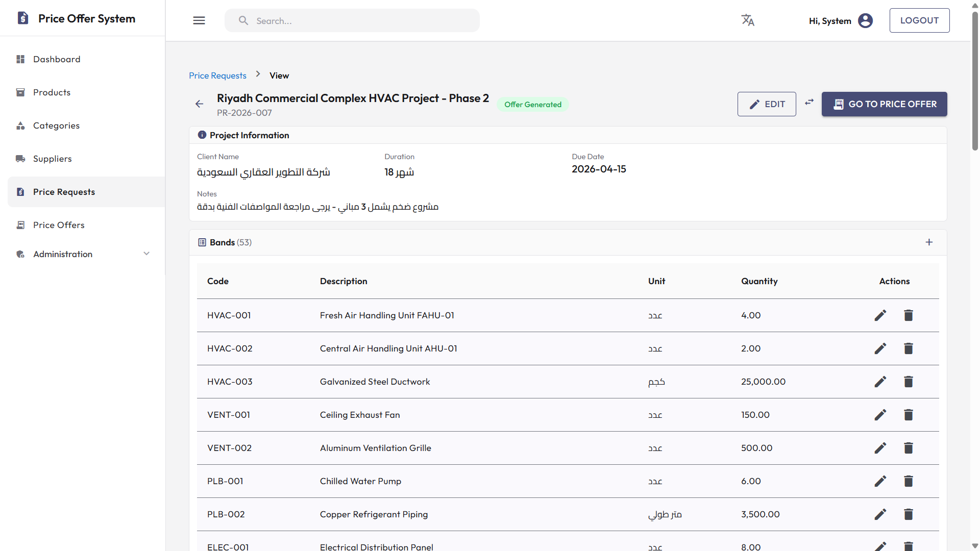Click the Project Information info icon

pyautogui.click(x=202, y=135)
